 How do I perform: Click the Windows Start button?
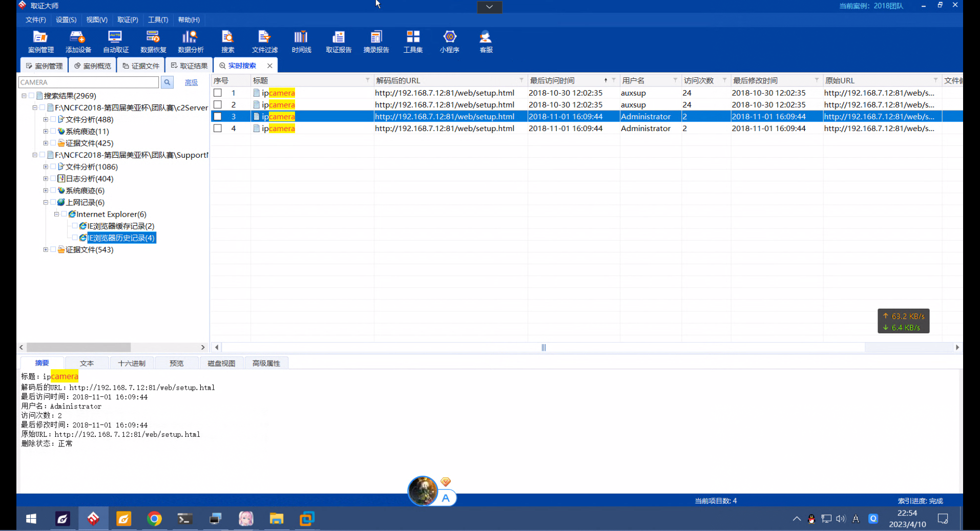click(31, 519)
